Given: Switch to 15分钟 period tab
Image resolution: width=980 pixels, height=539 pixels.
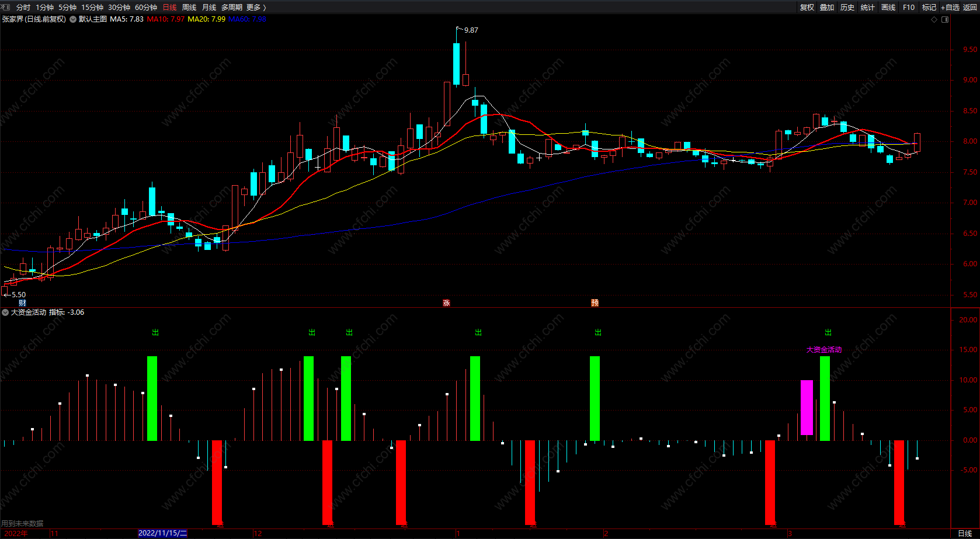Looking at the screenshot, I should [92, 8].
